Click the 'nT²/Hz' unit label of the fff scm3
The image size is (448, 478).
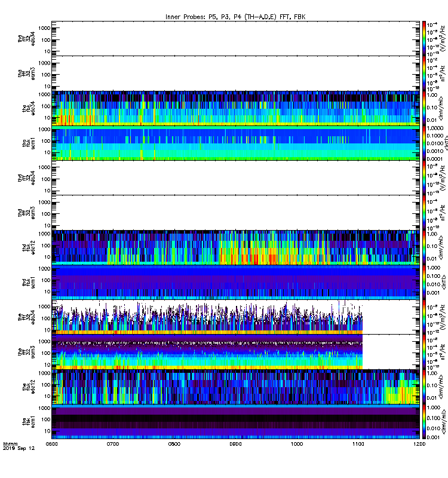(x=442, y=352)
